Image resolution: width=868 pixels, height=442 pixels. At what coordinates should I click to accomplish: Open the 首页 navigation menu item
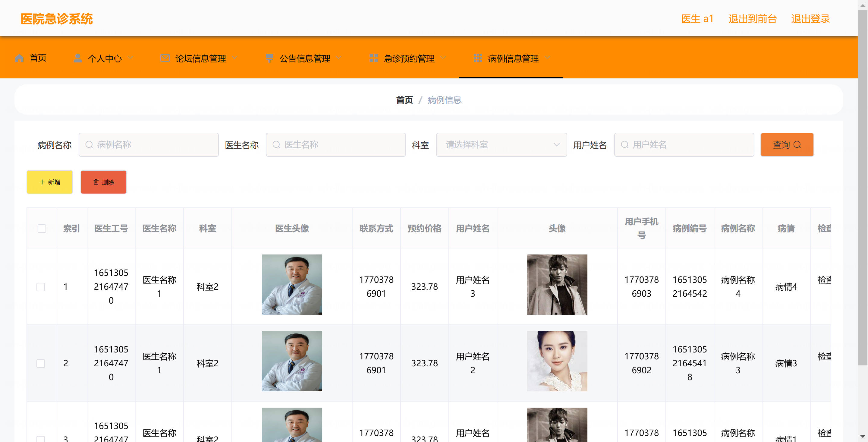[31, 58]
